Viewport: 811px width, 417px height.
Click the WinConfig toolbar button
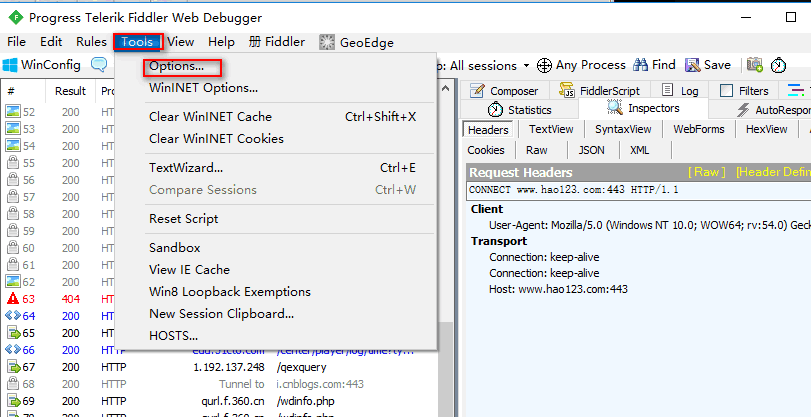click(42, 65)
